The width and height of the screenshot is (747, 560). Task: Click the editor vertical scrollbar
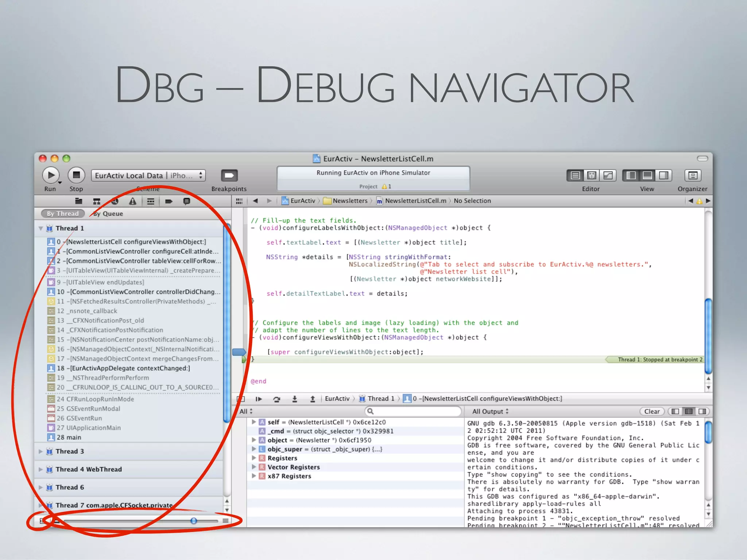[708, 336]
